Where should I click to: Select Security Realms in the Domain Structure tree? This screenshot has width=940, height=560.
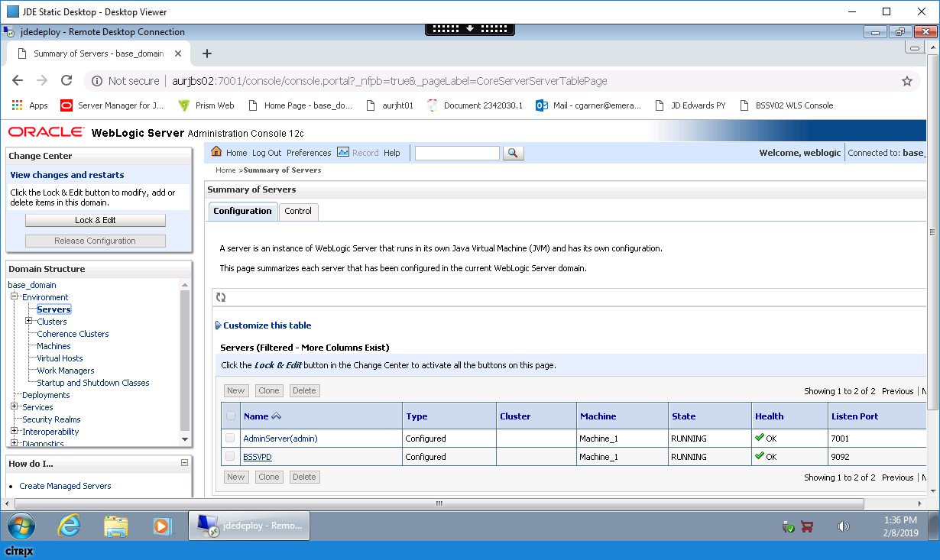[x=51, y=419]
